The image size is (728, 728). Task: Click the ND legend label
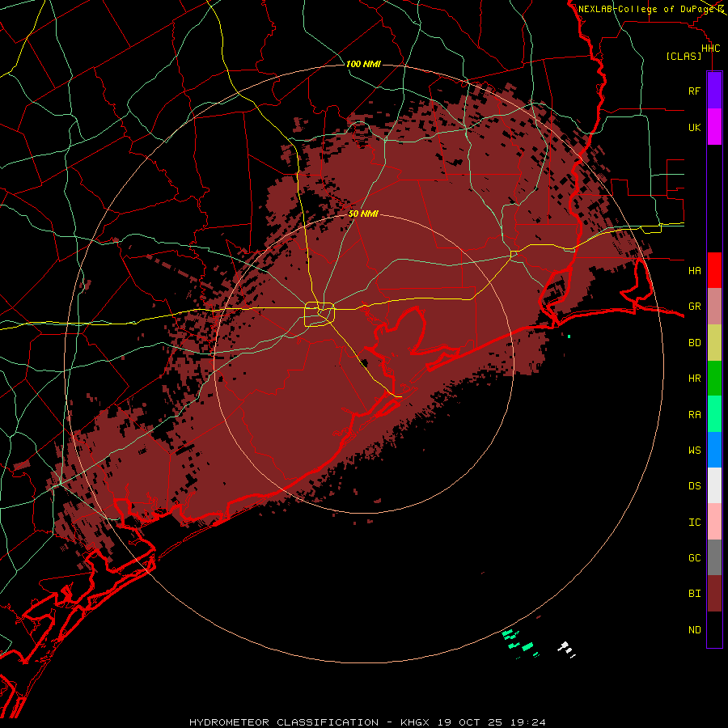tap(694, 630)
